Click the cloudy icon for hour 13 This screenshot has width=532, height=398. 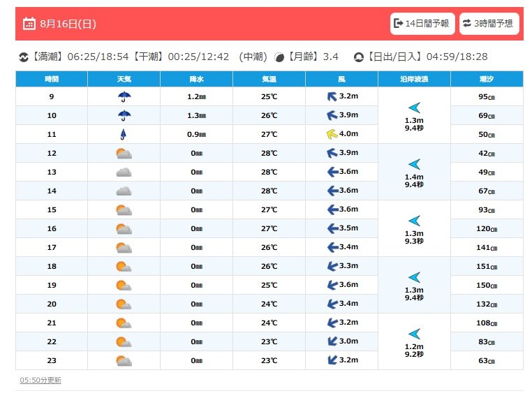[x=124, y=172]
